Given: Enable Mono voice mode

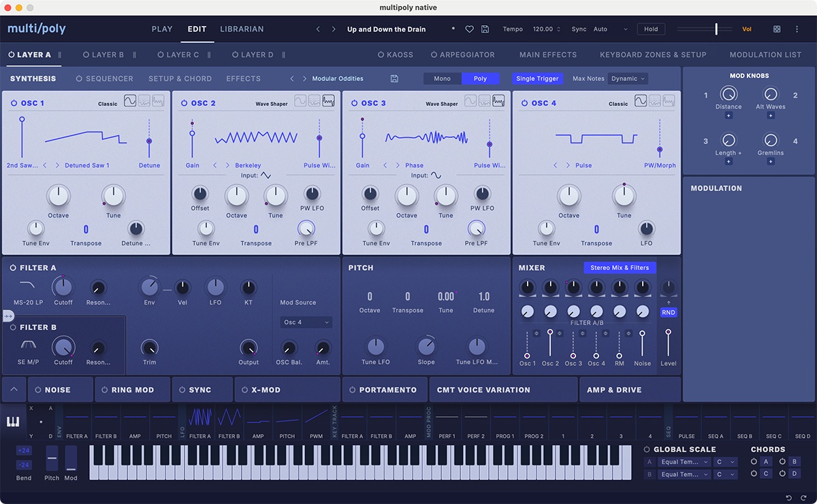Looking at the screenshot, I should (x=442, y=78).
